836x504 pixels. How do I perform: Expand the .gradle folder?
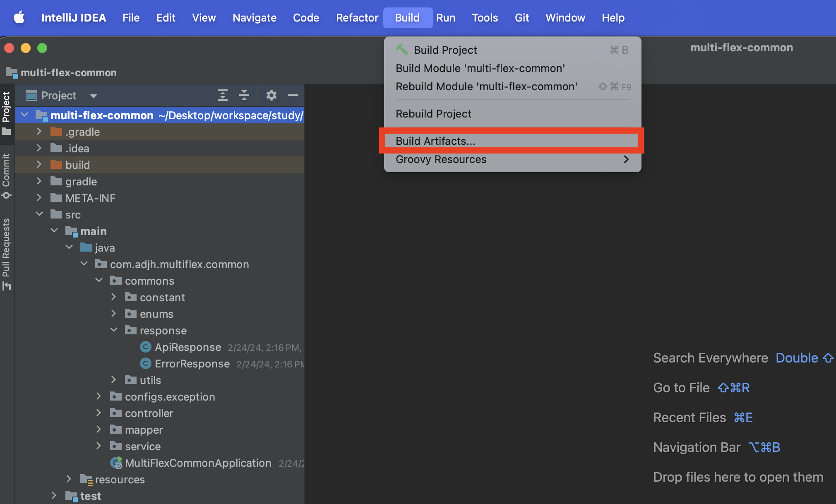[x=39, y=132]
